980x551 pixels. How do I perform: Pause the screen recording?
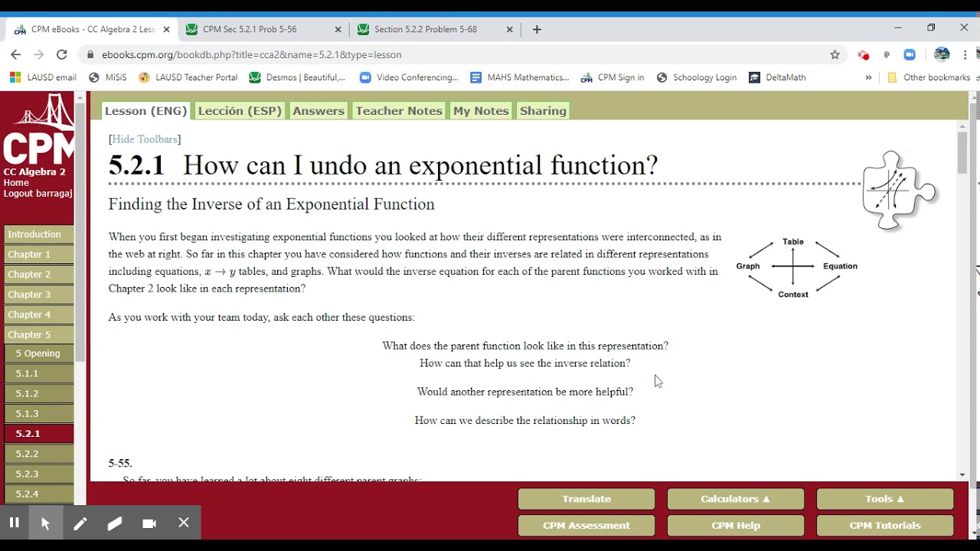(14, 523)
